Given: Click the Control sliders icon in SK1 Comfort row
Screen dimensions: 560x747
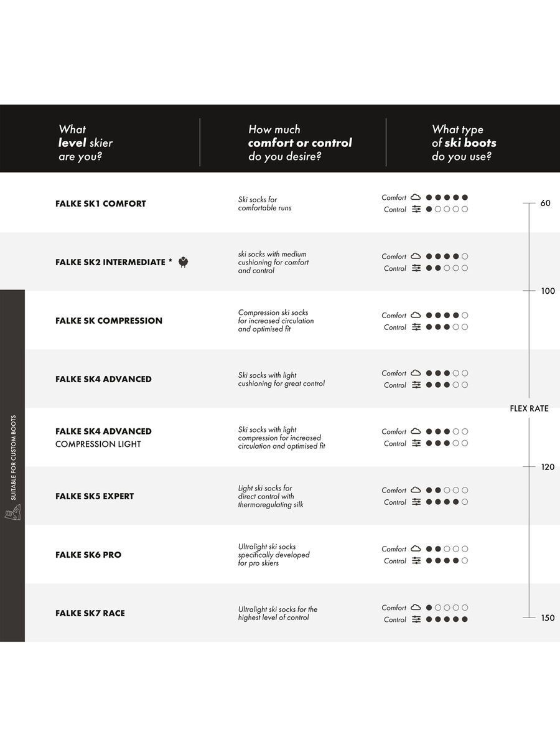Looking at the screenshot, I should click(416, 209).
